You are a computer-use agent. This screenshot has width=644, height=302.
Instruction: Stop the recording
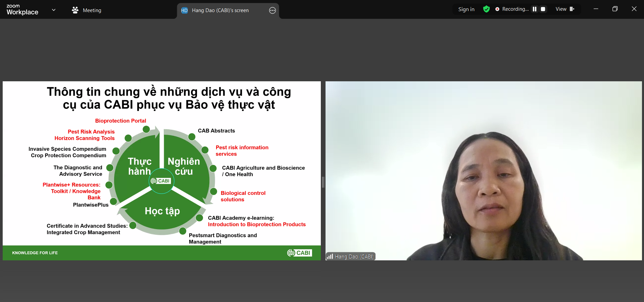coord(543,9)
